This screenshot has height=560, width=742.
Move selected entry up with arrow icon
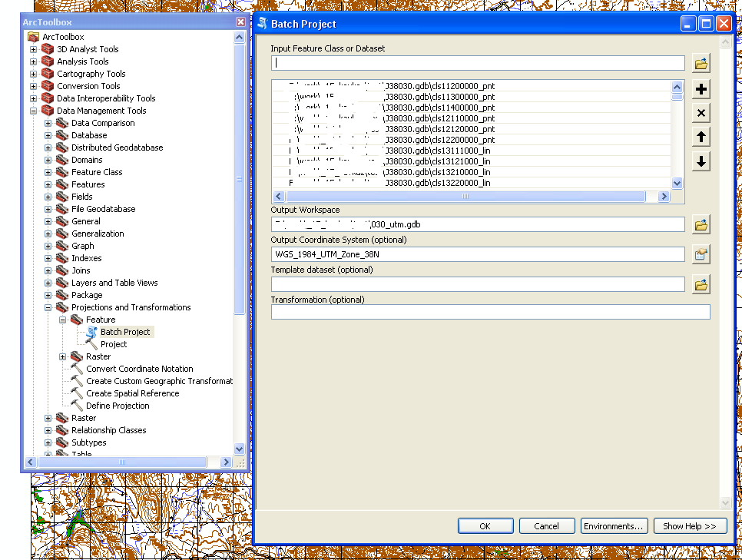pos(701,138)
